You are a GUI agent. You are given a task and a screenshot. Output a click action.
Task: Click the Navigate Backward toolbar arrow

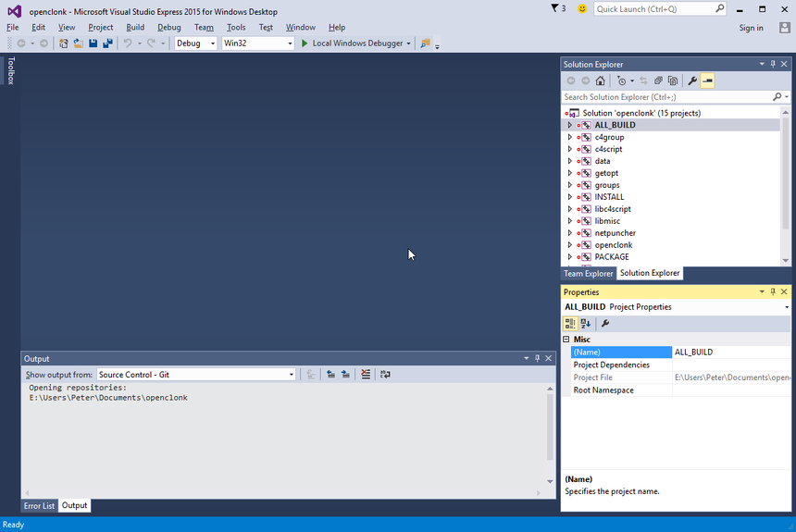click(x=21, y=43)
